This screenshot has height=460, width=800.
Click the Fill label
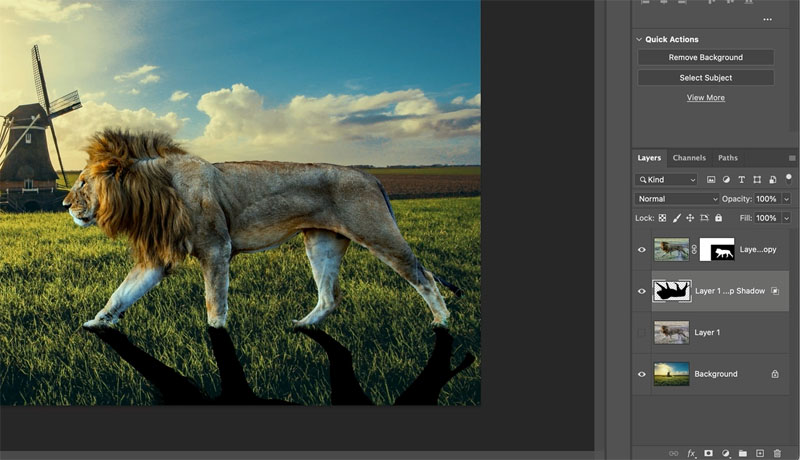[745, 218]
